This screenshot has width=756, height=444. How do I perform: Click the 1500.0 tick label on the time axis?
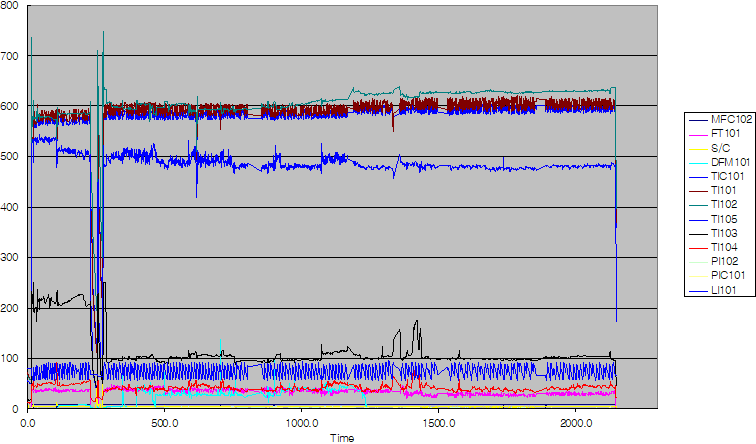pos(439,423)
